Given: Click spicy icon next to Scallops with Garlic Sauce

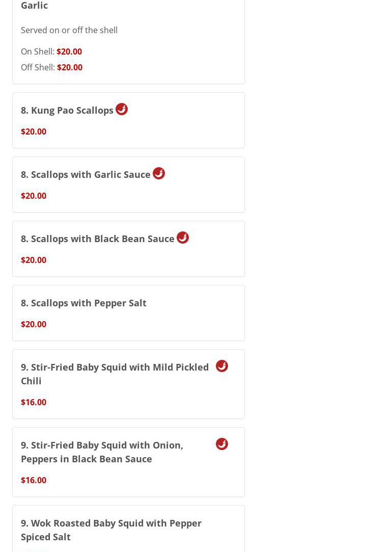Looking at the screenshot, I should pos(159,173).
